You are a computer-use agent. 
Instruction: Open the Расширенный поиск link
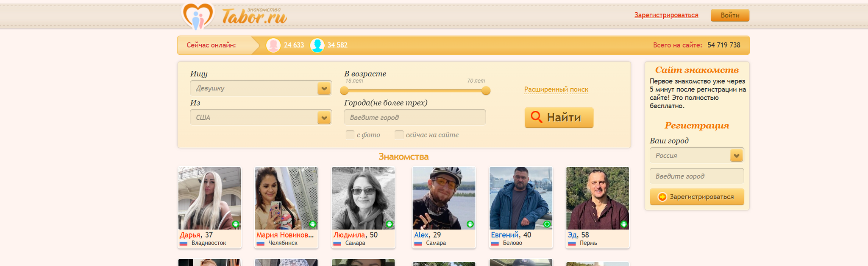click(x=556, y=90)
